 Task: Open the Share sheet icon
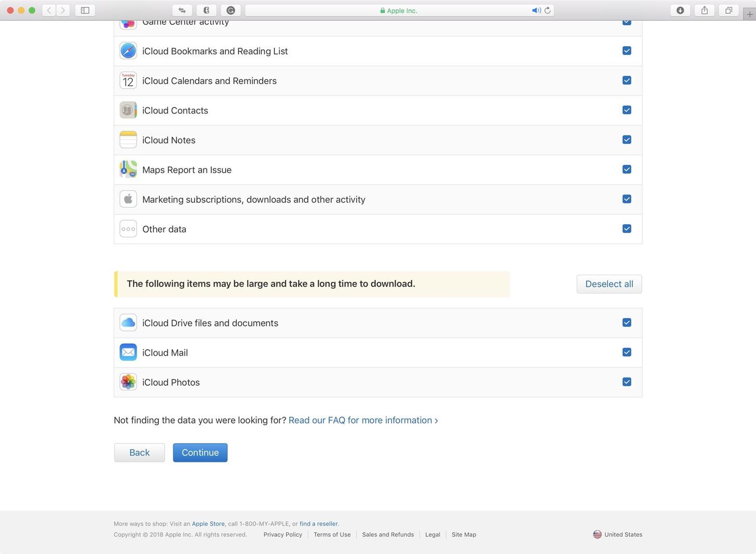click(x=705, y=10)
